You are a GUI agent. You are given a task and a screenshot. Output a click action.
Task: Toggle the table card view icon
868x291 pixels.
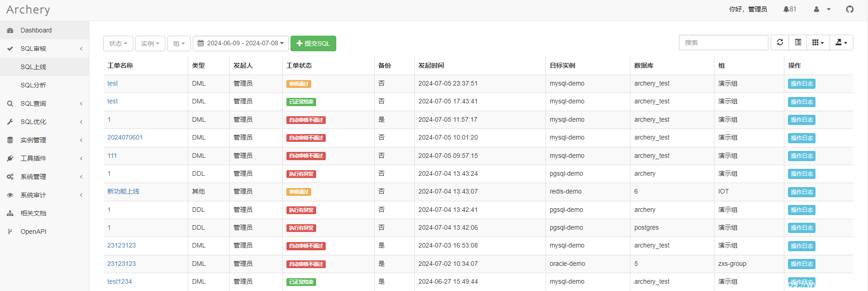[798, 43]
